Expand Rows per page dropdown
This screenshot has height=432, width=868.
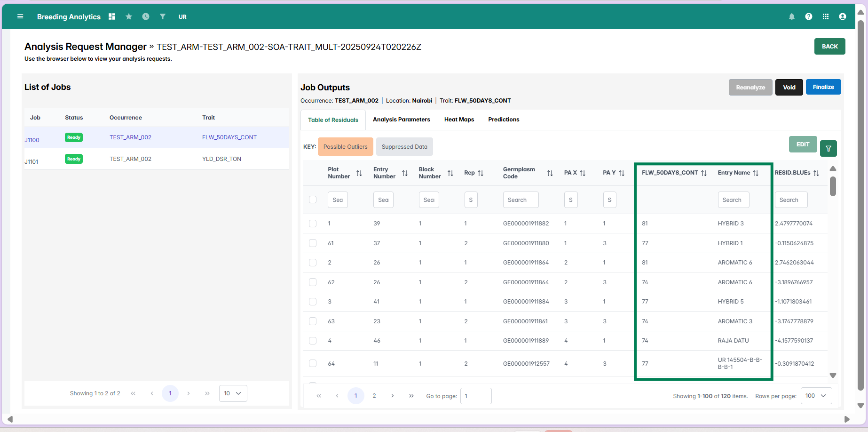coord(816,396)
